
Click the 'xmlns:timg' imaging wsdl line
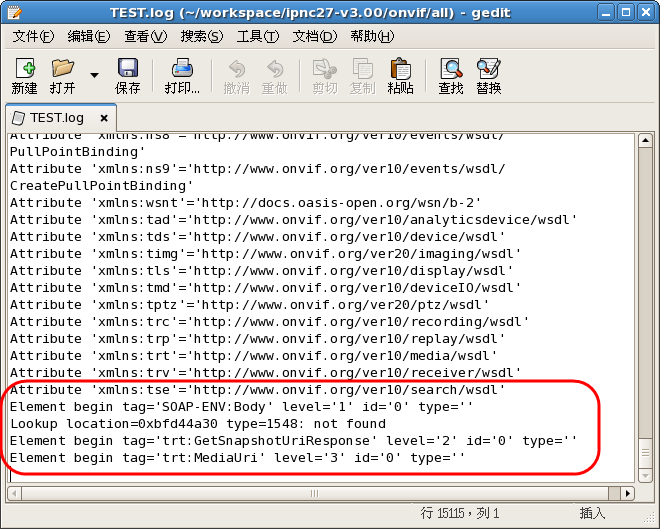tap(265, 254)
